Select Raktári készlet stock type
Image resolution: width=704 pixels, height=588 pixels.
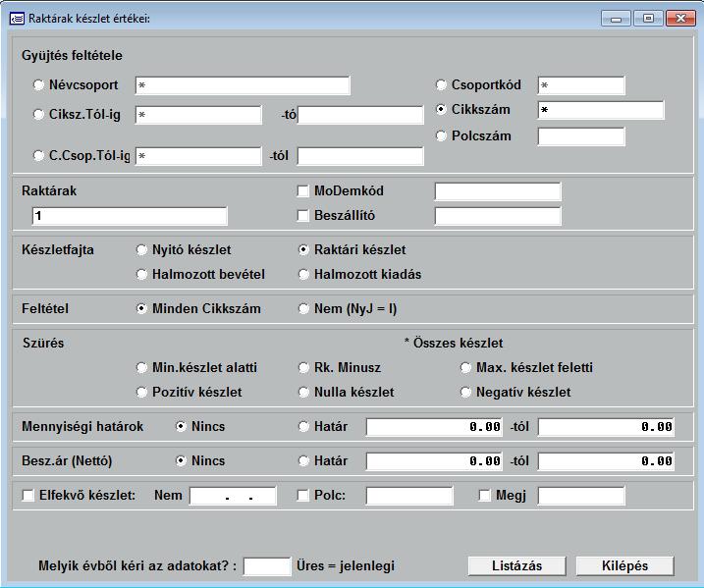click(304, 250)
